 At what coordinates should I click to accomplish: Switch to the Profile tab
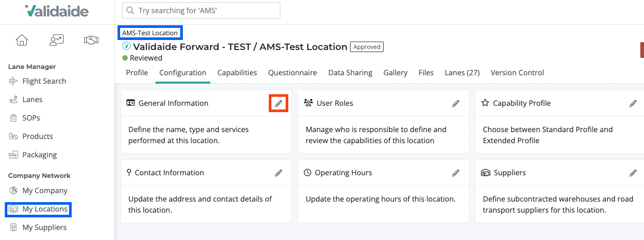coord(137,73)
